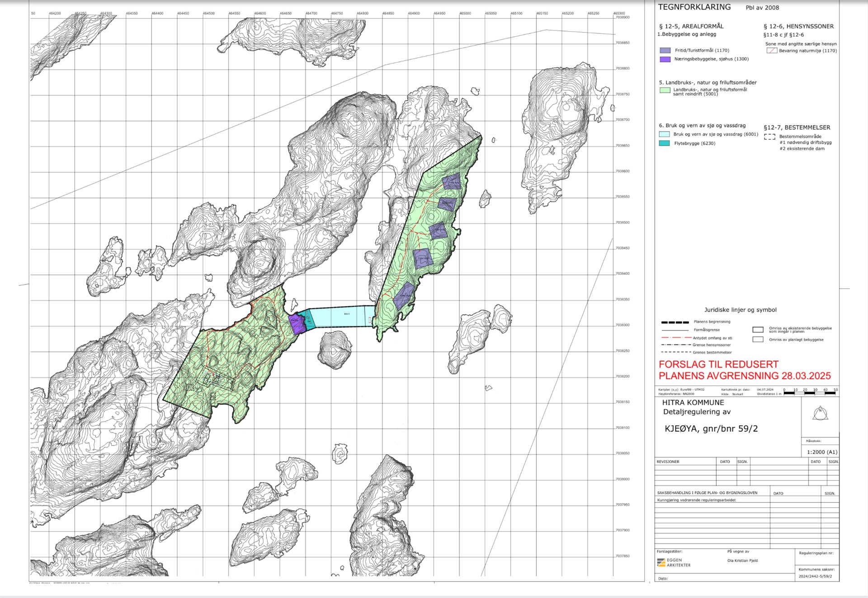The width and height of the screenshot is (868, 598).
Task: Click the TEGNFORKLARING heading
Action: coord(694,7)
